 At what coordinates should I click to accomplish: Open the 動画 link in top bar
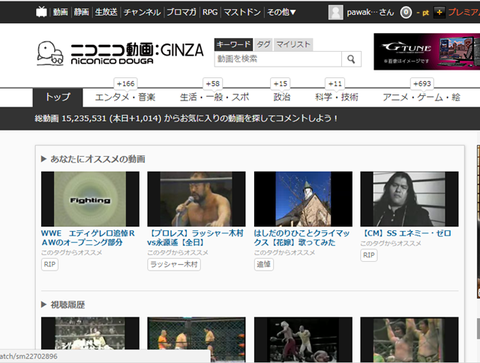click(60, 12)
